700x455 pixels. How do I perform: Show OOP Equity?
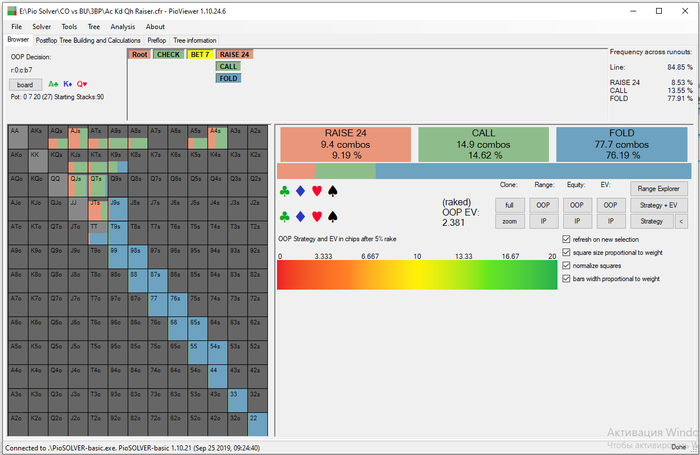[577, 205]
